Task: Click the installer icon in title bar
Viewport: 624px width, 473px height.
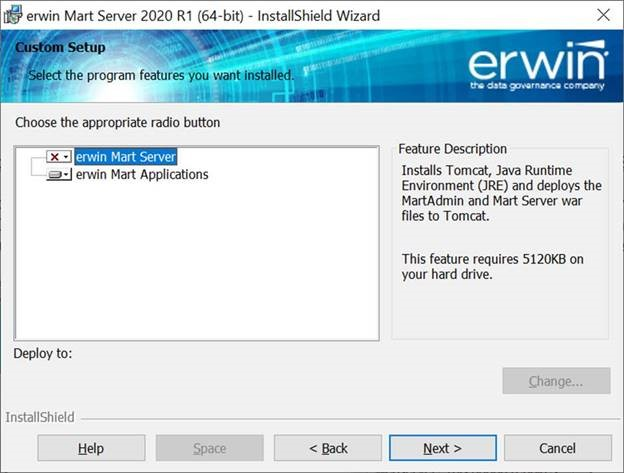Action: [x=13, y=15]
